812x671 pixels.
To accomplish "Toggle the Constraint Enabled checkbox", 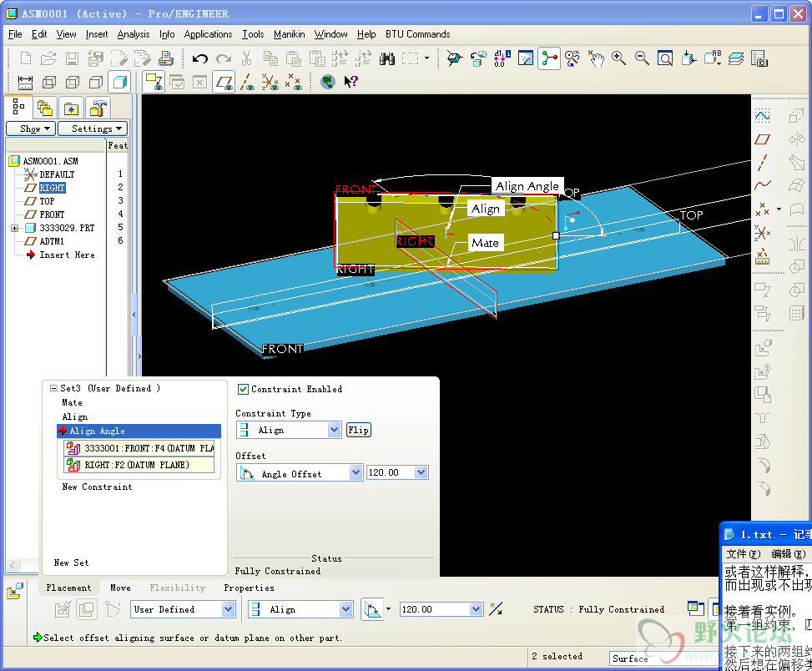I will pyautogui.click(x=244, y=389).
